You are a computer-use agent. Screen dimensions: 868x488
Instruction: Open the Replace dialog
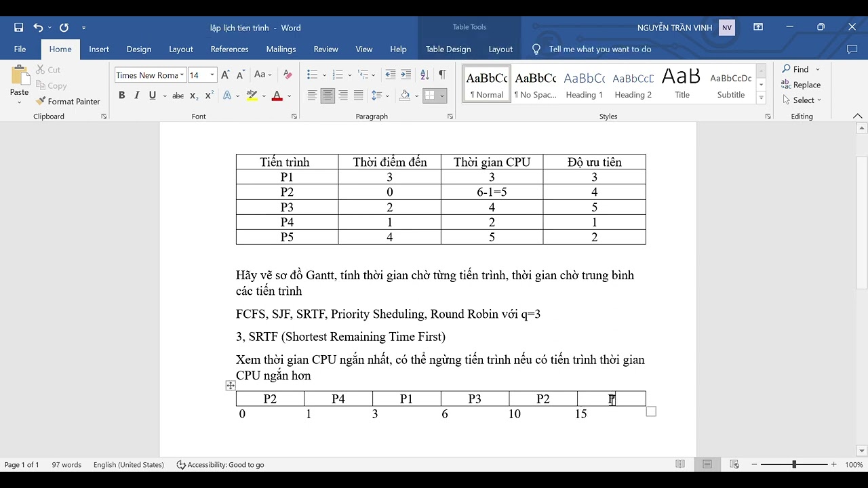point(801,85)
